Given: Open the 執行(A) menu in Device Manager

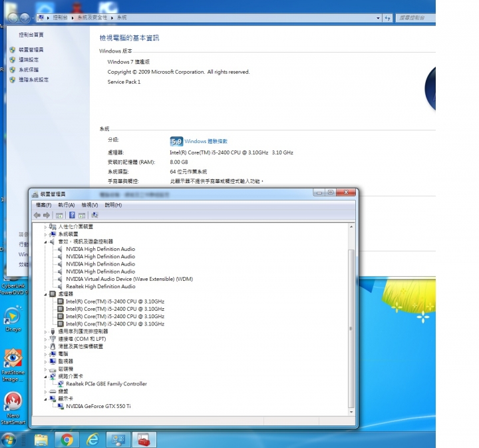Looking at the screenshot, I should 67,205.
